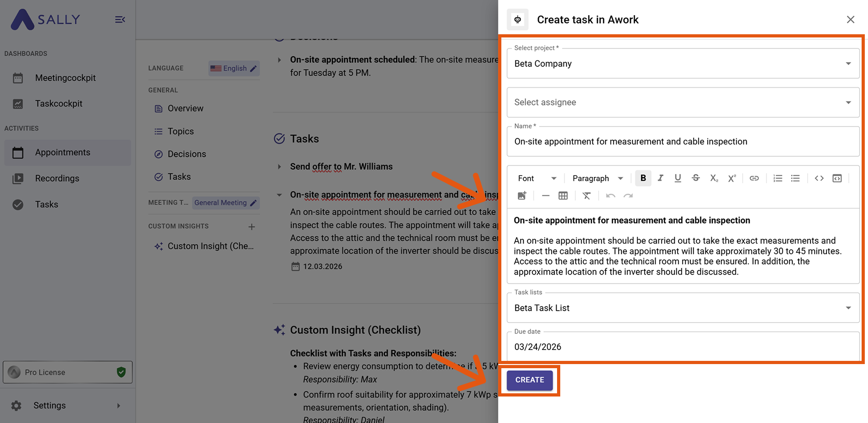
Task: Open the Select assignee dropdown
Action: click(x=683, y=102)
